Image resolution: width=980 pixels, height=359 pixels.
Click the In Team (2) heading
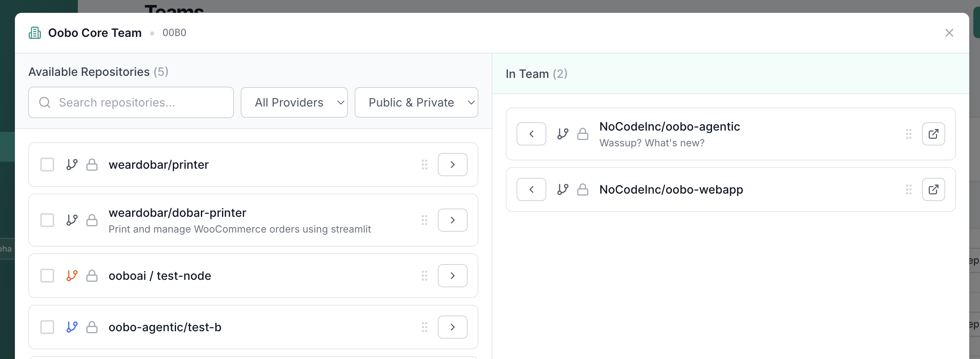pyautogui.click(x=536, y=74)
